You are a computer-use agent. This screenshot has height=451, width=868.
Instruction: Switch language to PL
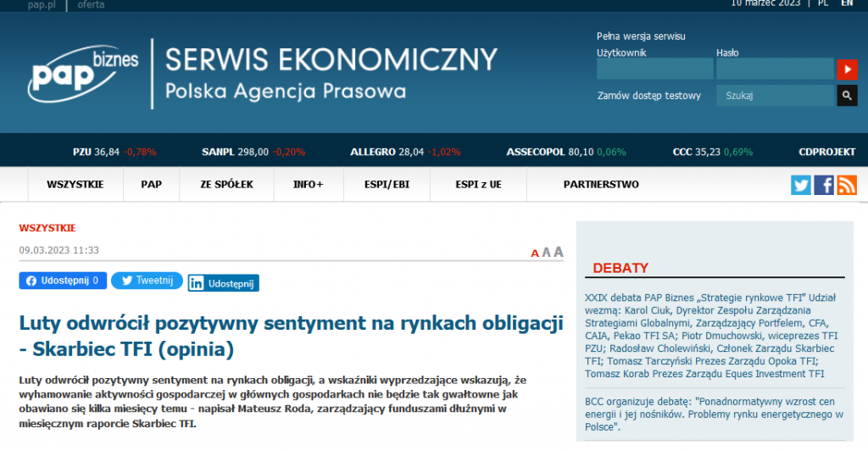click(823, 3)
